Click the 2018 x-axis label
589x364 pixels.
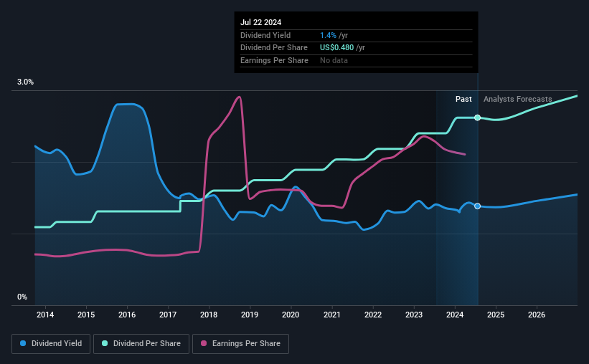click(x=209, y=315)
